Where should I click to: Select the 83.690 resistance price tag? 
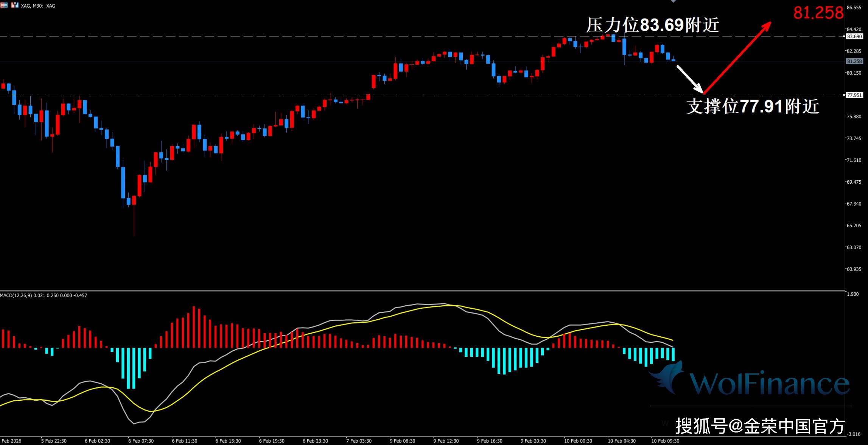(854, 37)
